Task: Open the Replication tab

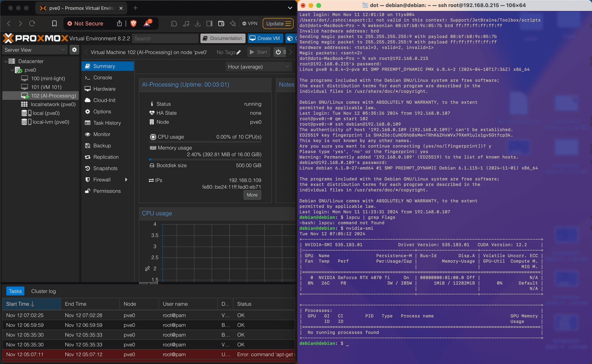Action: (x=108, y=157)
